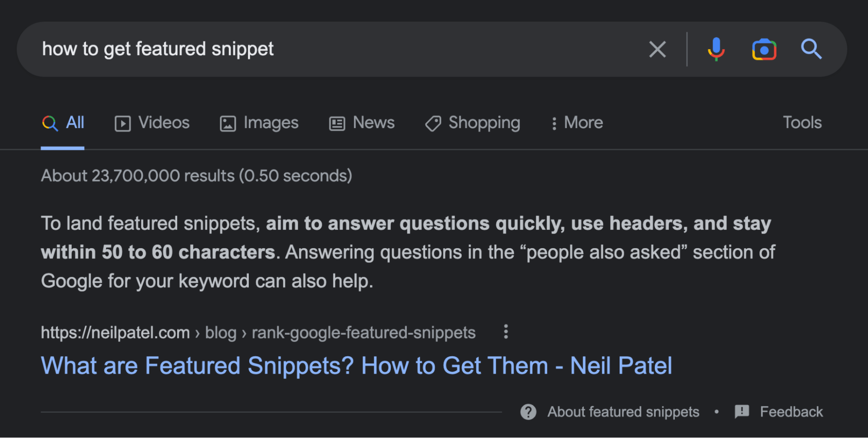Open the Tools options
This screenshot has height=438, width=868.
[802, 123]
